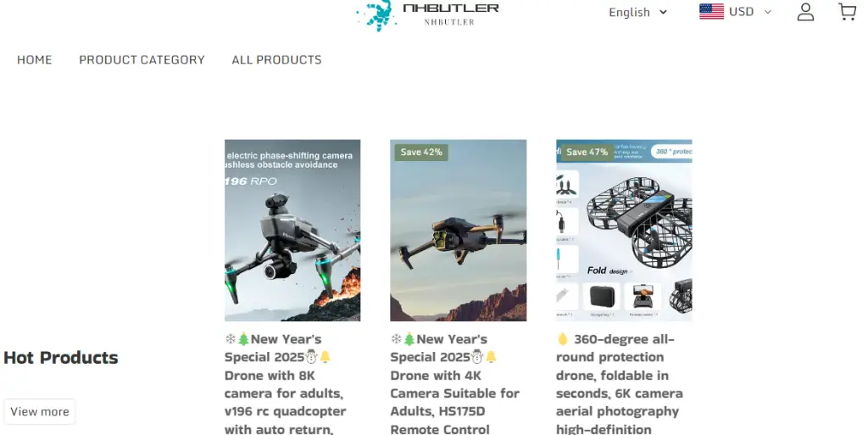
Task: Open PRODUCT CATEGORY menu
Action: click(x=142, y=59)
